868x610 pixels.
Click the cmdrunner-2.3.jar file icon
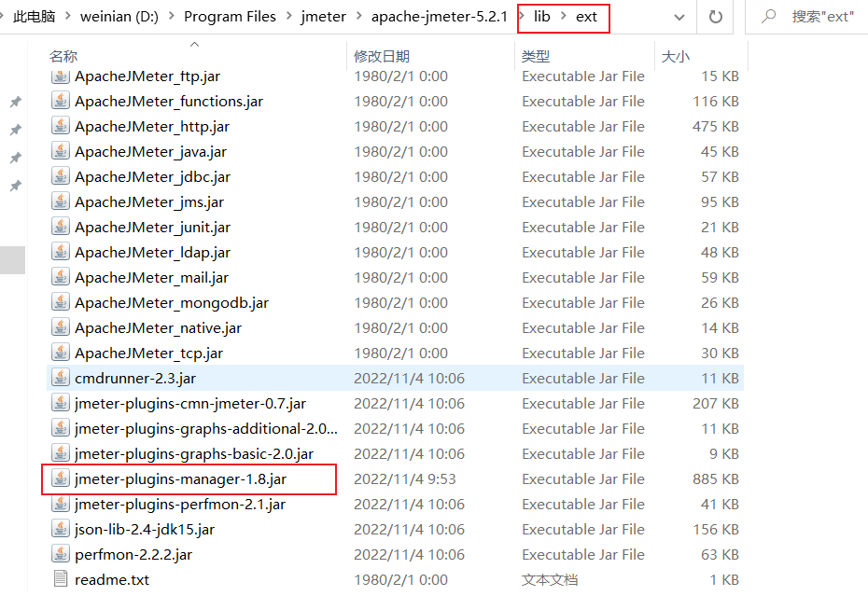pyautogui.click(x=61, y=379)
